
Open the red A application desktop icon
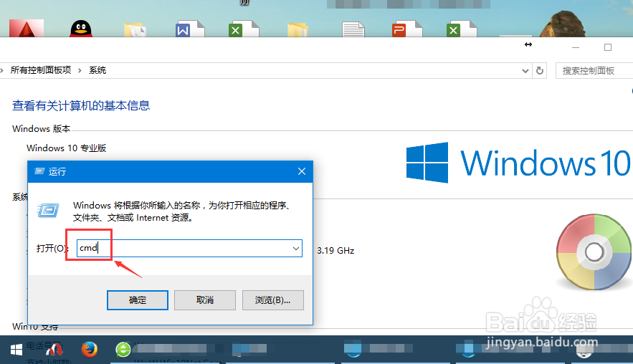click(x=27, y=28)
